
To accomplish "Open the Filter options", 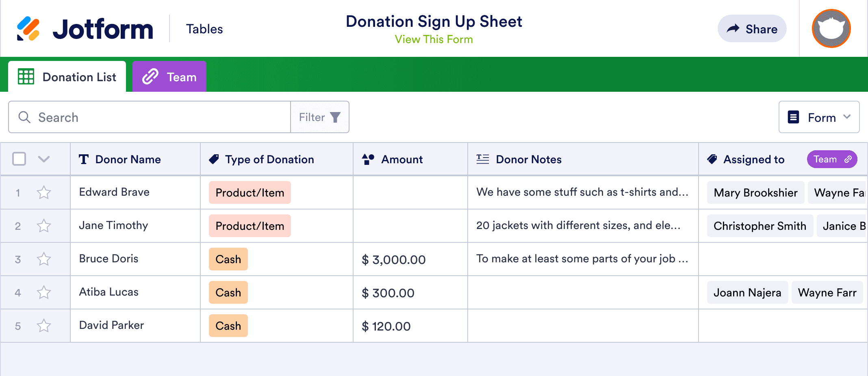I will coord(319,117).
